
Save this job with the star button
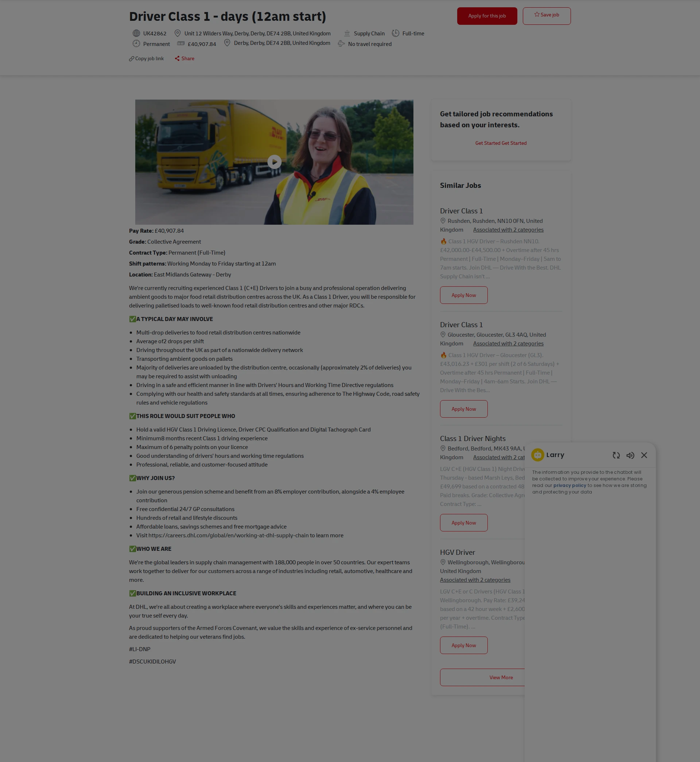[546, 16]
